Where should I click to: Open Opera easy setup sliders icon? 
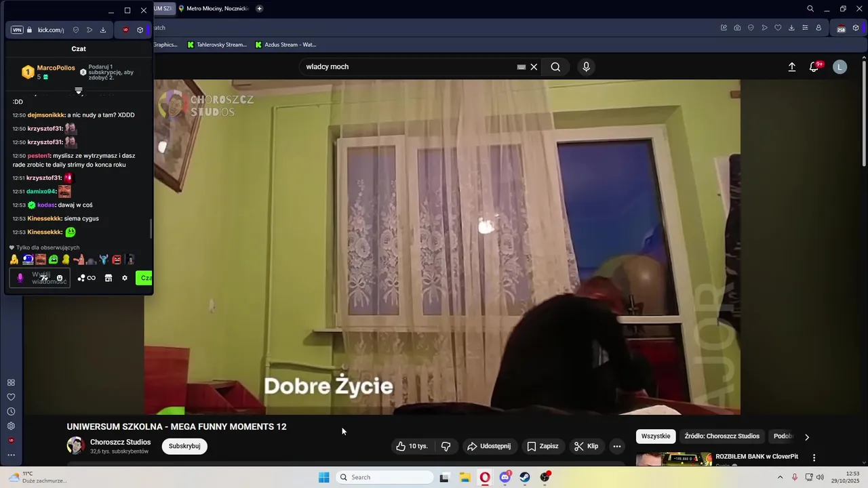pyautogui.click(x=805, y=28)
